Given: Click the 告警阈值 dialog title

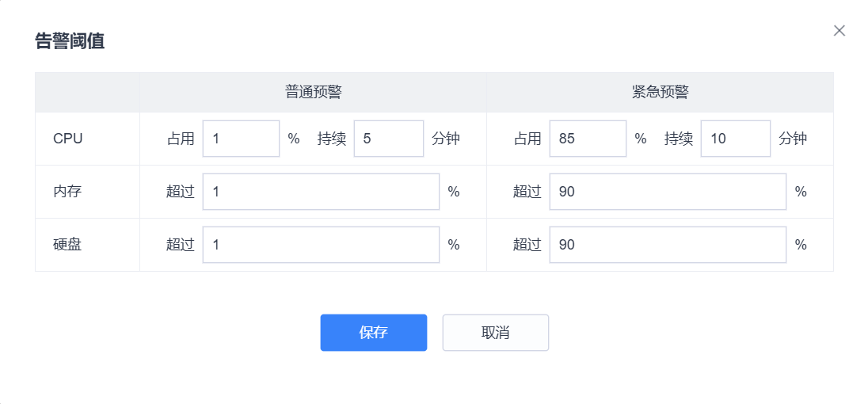Looking at the screenshot, I should 70,41.
